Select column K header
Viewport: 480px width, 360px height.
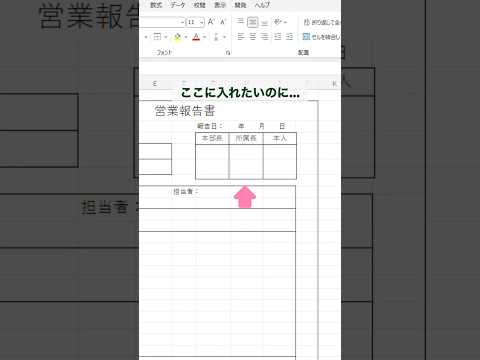334,83
